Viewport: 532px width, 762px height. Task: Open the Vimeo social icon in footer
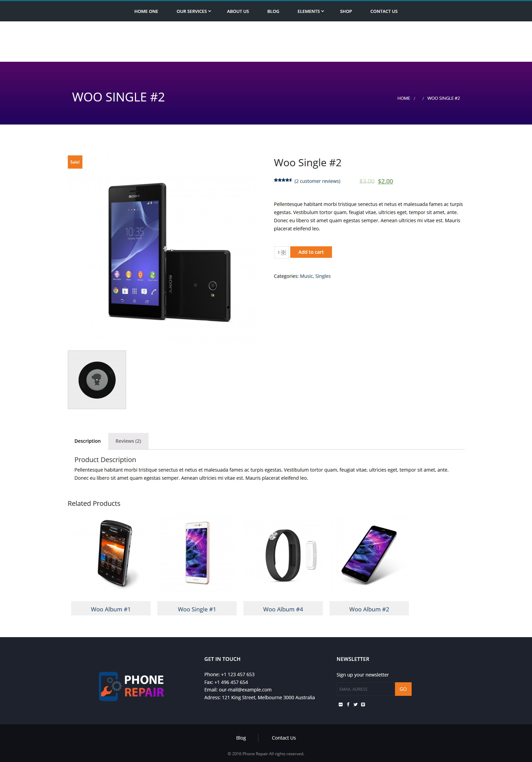tap(363, 704)
